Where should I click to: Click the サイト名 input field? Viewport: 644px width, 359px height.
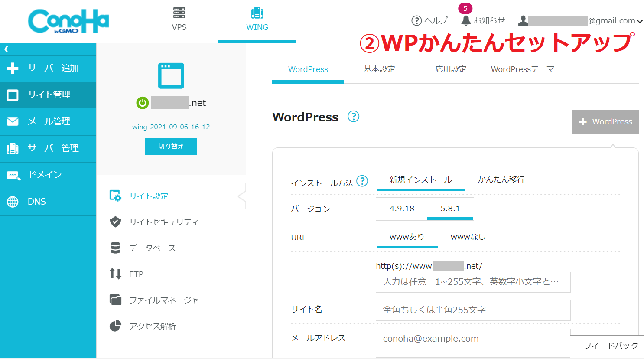pos(473,310)
